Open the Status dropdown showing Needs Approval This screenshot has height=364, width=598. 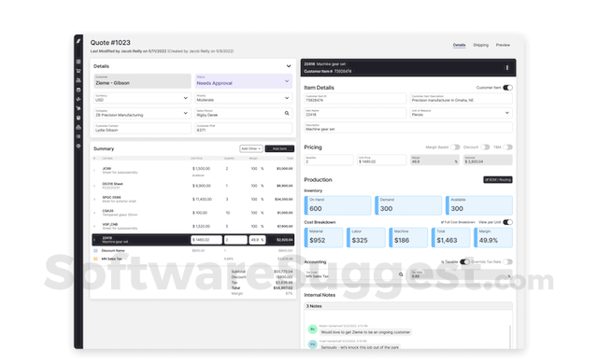tap(244, 81)
